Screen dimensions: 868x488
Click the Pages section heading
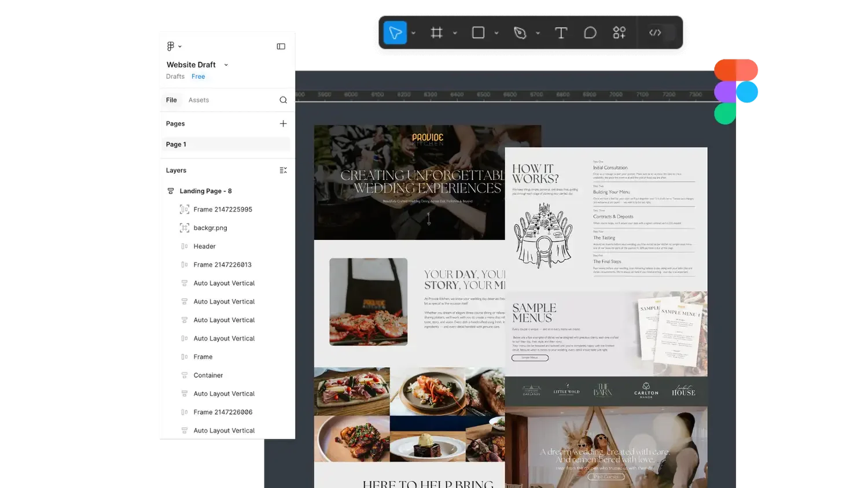(x=175, y=124)
